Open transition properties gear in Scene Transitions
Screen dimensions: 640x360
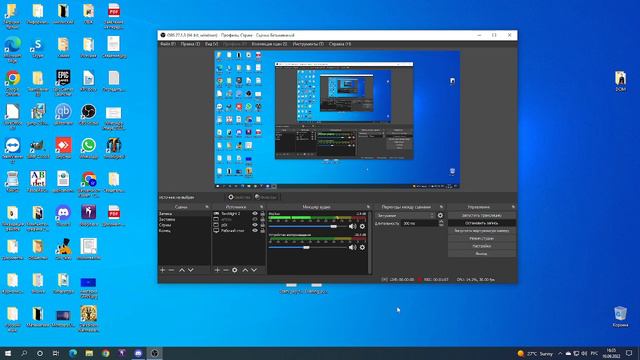(440, 215)
